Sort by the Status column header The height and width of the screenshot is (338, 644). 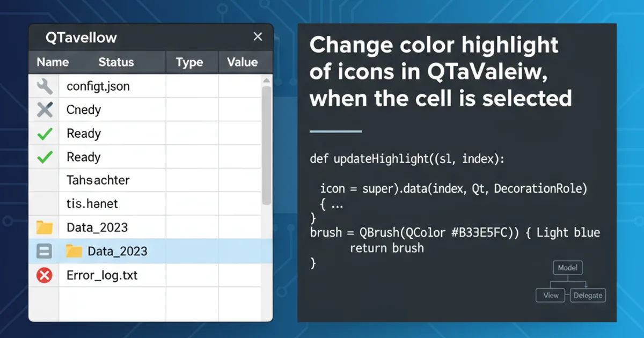click(x=116, y=62)
